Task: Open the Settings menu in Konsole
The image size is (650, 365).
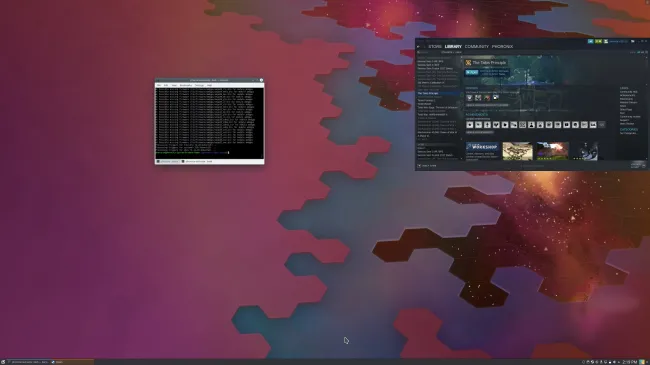Action: 199,85
